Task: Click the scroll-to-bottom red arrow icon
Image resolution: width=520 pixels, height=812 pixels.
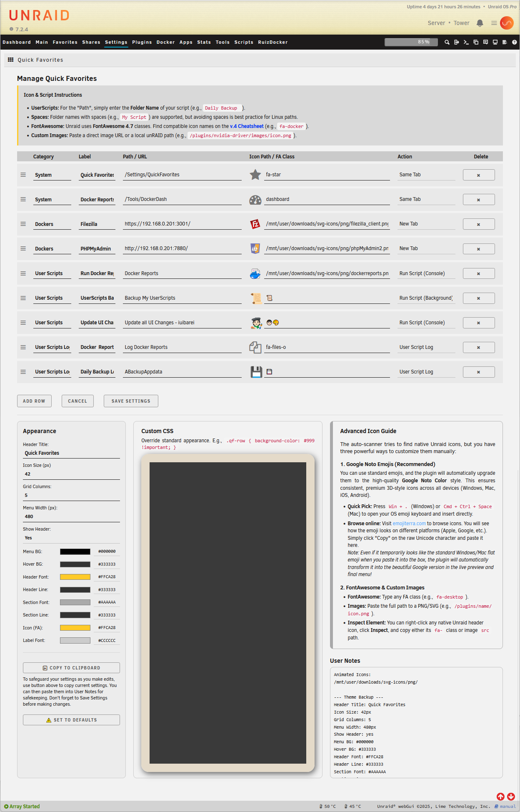Action: (511, 797)
